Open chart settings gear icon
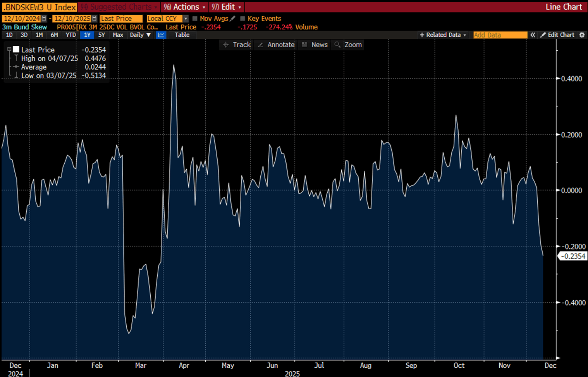588x377 pixels. pos(582,35)
